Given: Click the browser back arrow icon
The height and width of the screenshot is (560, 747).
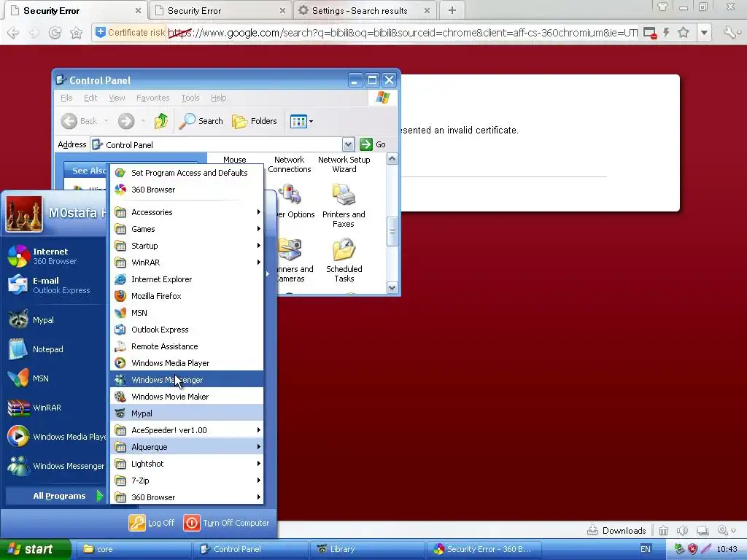Looking at the screenshot, I should click(x=13, y=32).
